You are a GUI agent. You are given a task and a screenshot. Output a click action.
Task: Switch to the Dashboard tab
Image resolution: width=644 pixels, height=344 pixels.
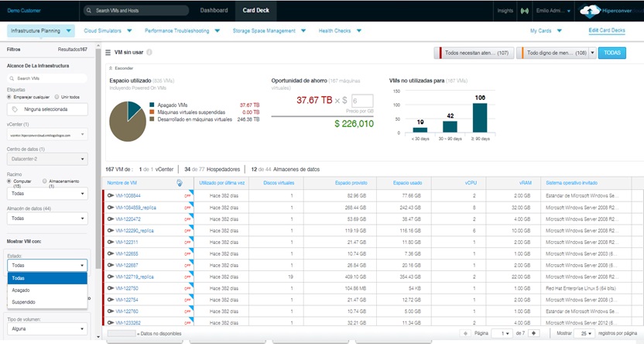(214, 11)
